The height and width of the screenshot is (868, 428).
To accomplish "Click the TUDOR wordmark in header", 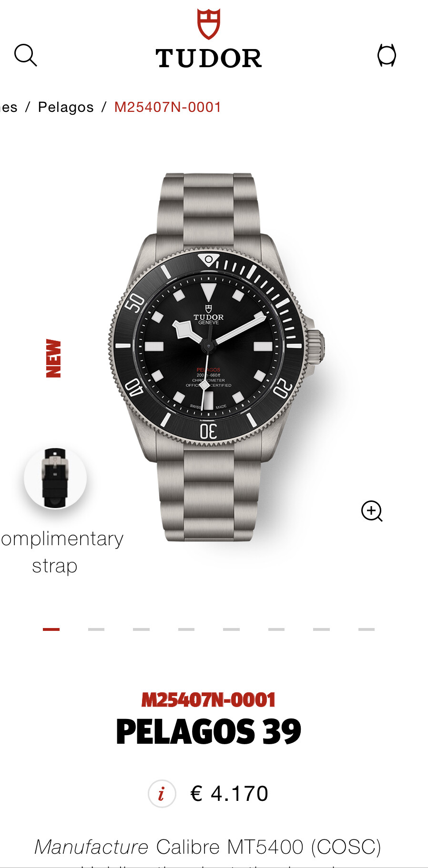I will click(x=209, y=59).
